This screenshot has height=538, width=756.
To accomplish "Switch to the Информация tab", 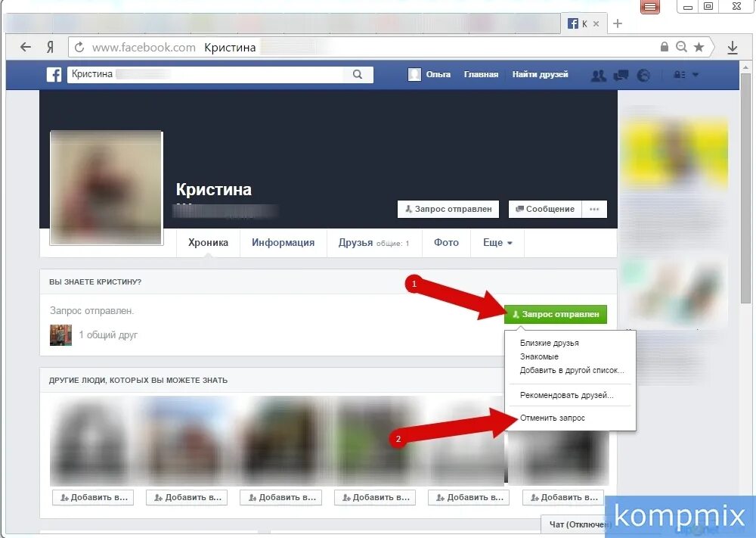I will click(283, 243).
